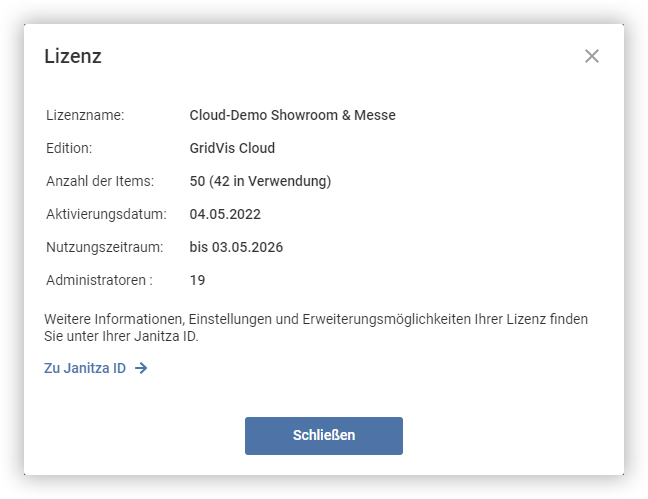Click the arrow icon beside Zu Janitza ID
648x499 pixels.
pos(141,368)
